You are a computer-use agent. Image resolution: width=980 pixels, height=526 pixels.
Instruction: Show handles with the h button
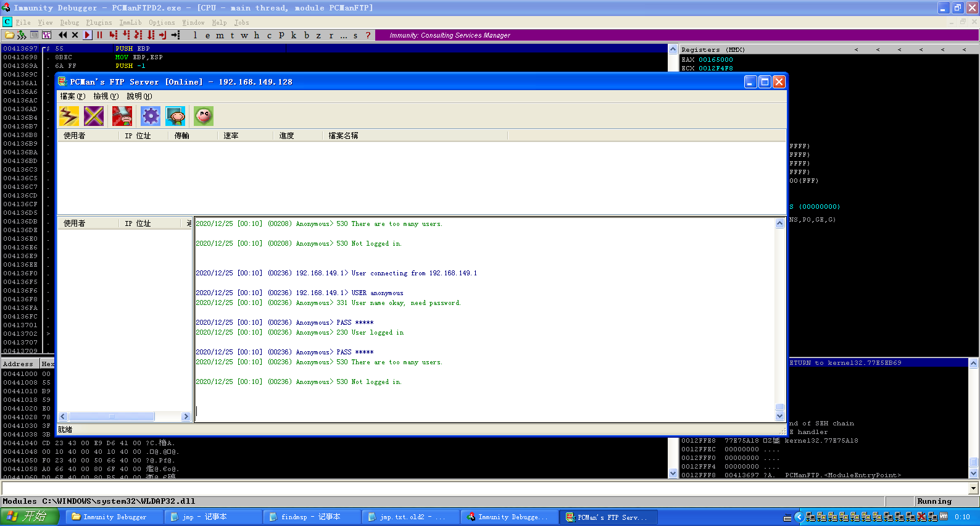coord(257,35)
